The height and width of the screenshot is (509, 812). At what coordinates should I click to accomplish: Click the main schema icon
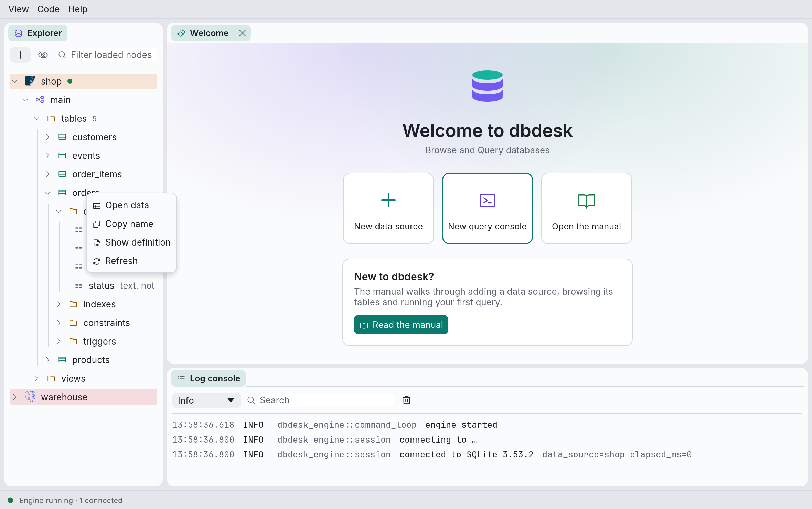(40, 100)
